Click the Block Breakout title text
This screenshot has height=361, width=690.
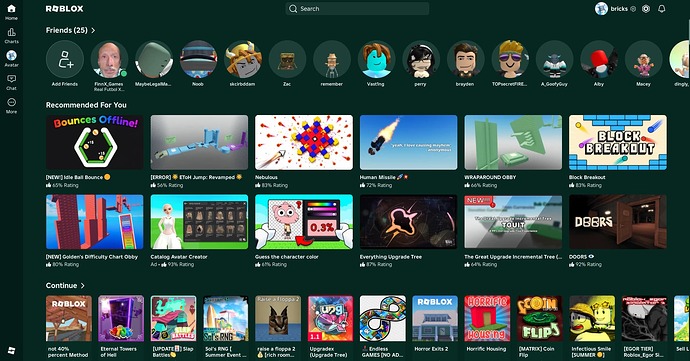587,177
